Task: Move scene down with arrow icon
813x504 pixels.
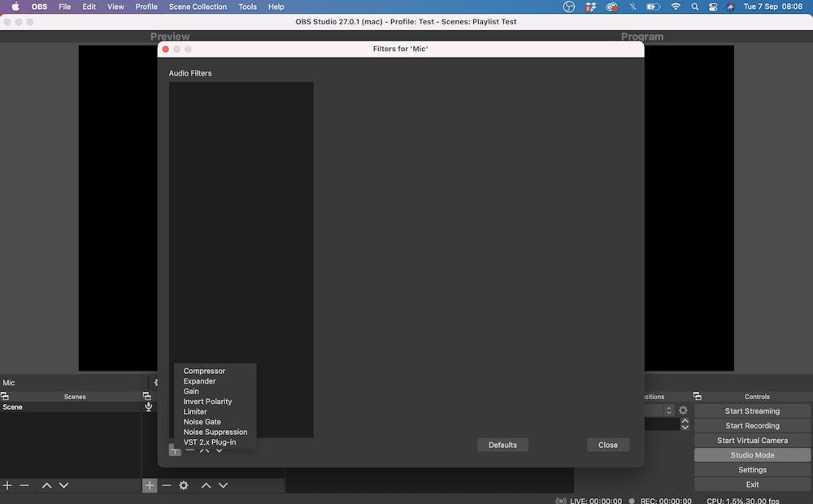Action: point(63,485)
